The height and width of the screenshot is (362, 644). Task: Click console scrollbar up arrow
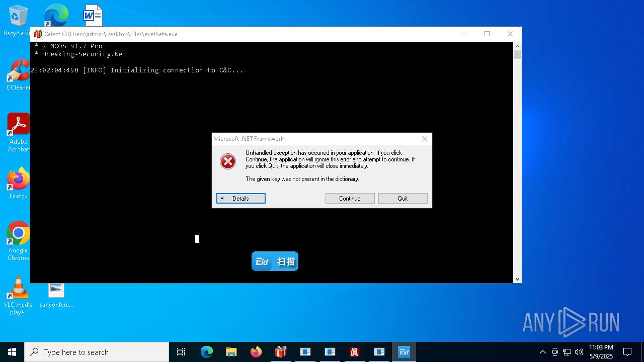tap(517, 46)
